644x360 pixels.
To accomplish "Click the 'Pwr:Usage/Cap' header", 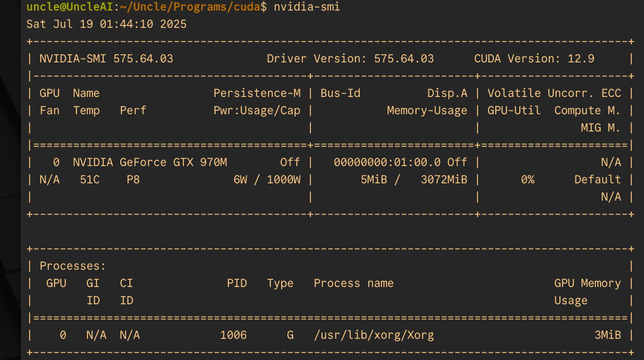I will 257,110.
